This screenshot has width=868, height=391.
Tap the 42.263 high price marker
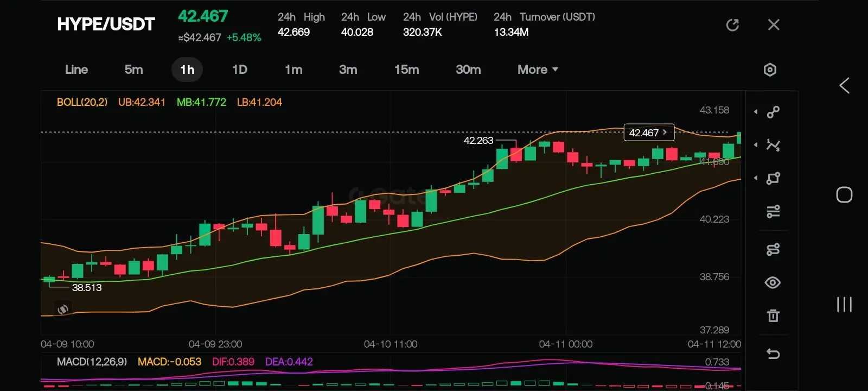click(478, 141)
